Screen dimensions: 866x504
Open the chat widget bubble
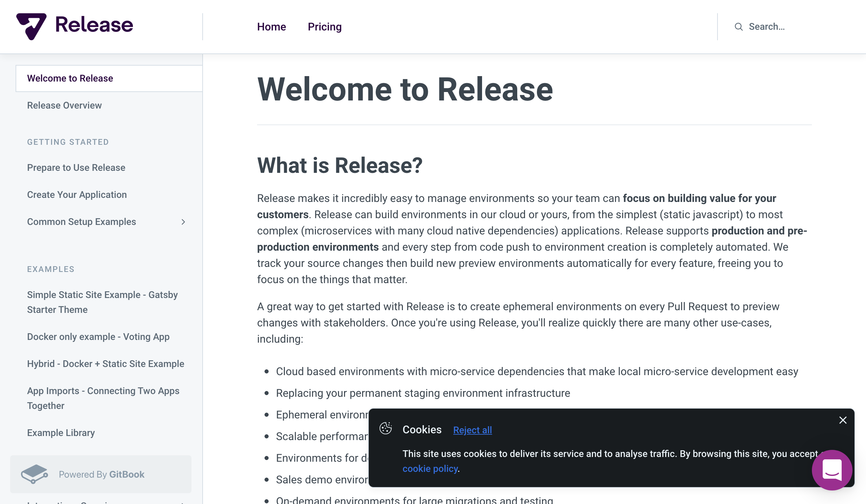(x=832, y=470)
